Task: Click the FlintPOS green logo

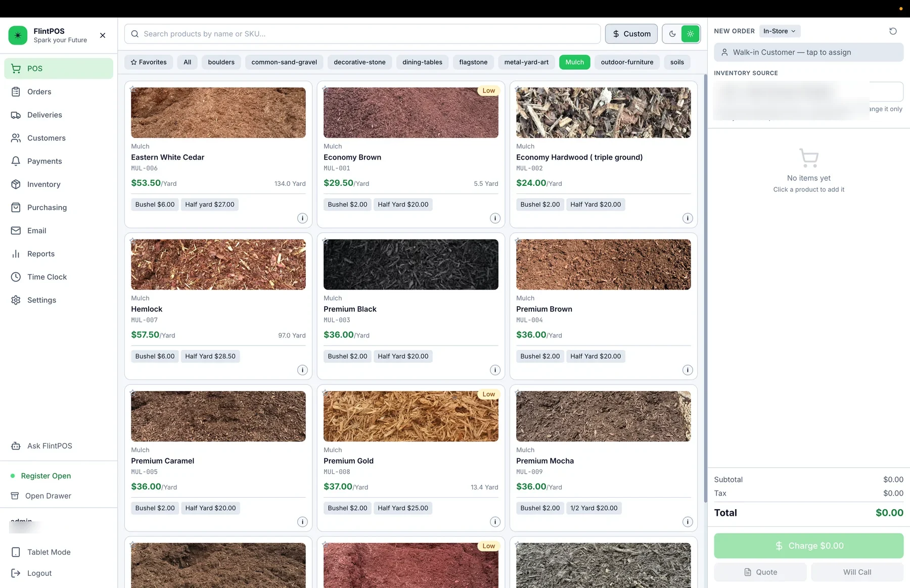Action: [x=18, y=35]
